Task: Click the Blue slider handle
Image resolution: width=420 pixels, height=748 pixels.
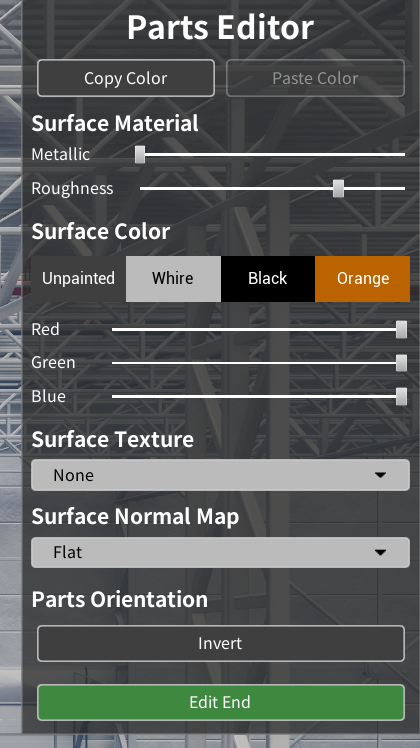Action: pyautogui.click(x=401, y=396)
